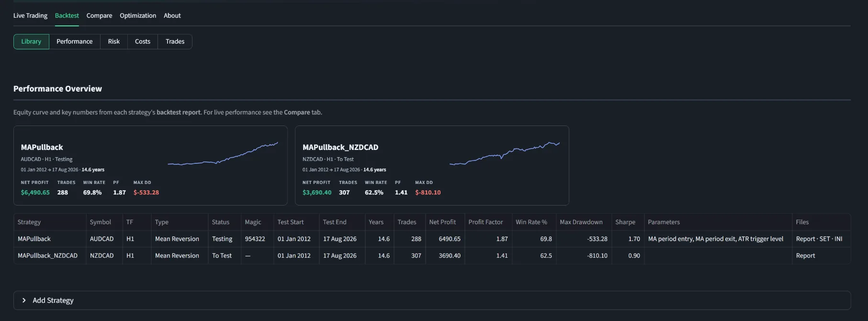This screenshot has height=321, width=868.
Task: Click the 69.8% win rate on card
Action: [92, 192]
